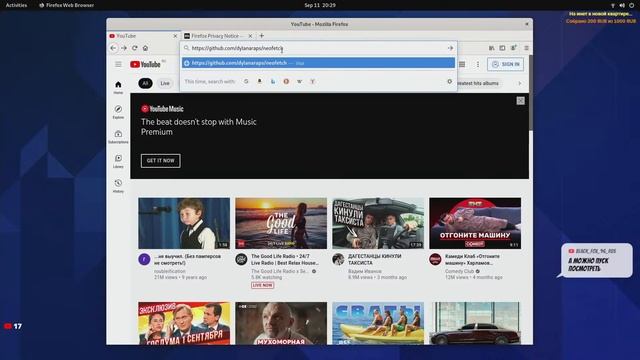This screenshot has width=640, height=360.
Task: Open the 1 September video thumbnail
Action: pyautogui.click(x=184, y=323)
